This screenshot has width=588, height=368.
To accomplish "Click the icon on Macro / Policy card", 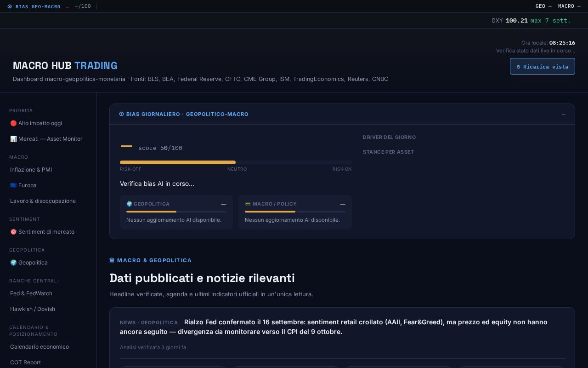I will coord(248,204).
